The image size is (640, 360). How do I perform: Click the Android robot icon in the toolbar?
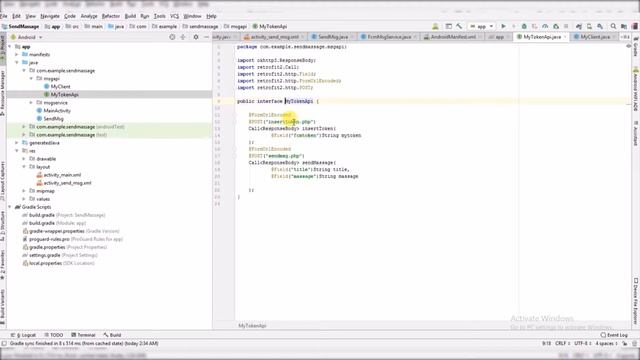pos(436,26)
